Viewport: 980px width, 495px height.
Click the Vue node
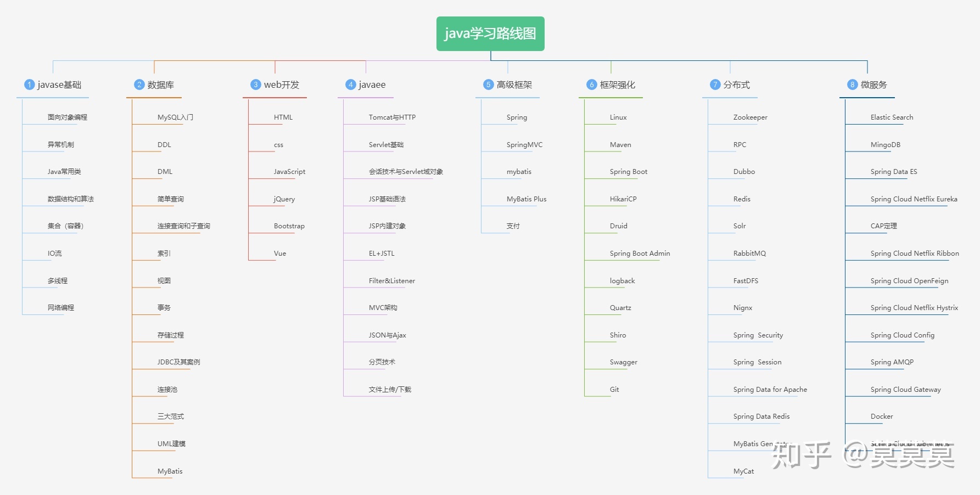click(x=280, y=254)
